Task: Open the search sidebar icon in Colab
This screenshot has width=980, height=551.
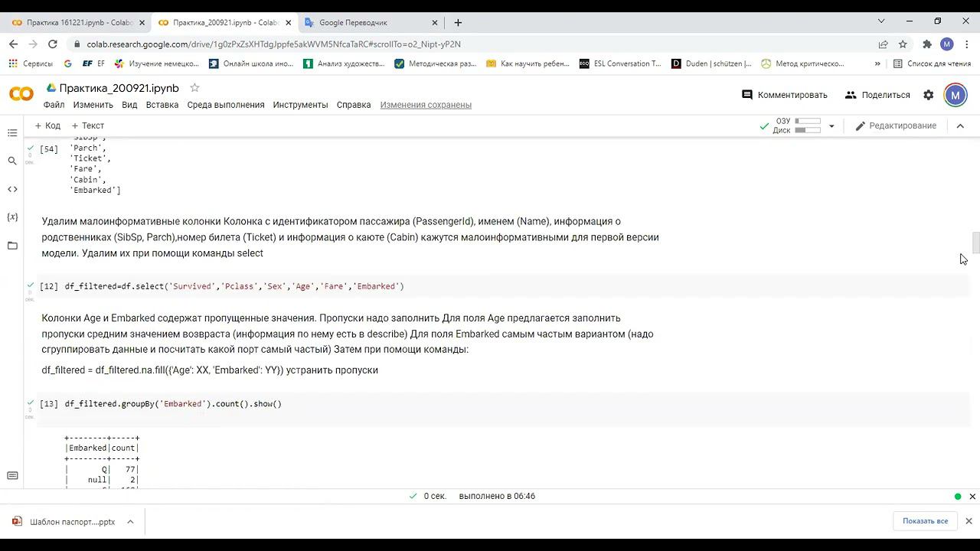Action: pyautogui.click(x=12, y=161)
